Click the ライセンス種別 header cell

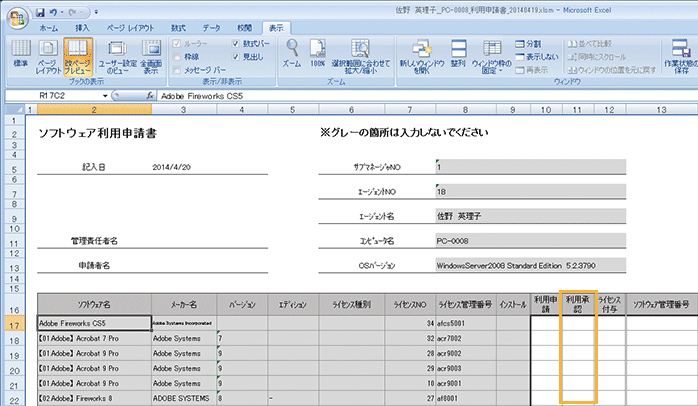[352, 304]
